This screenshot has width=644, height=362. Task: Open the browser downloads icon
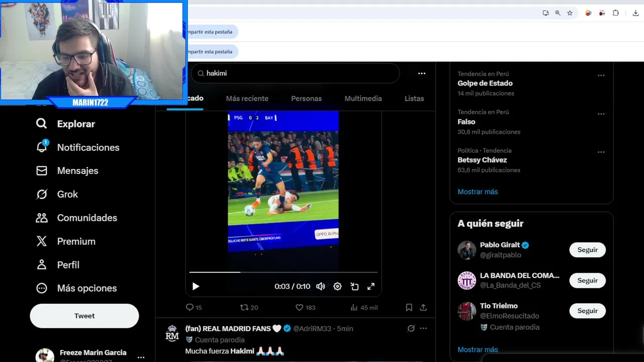point(635,13)
